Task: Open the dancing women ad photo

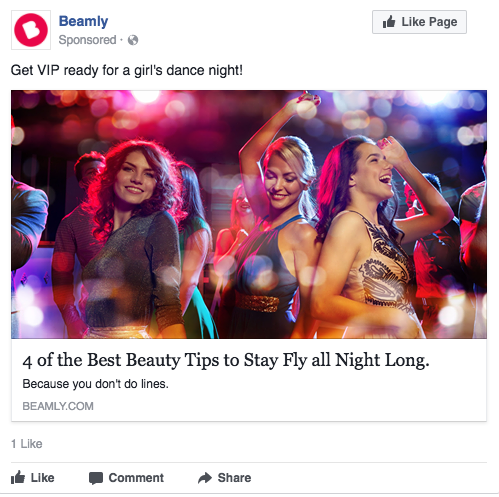Action: [x=249, y=214]
